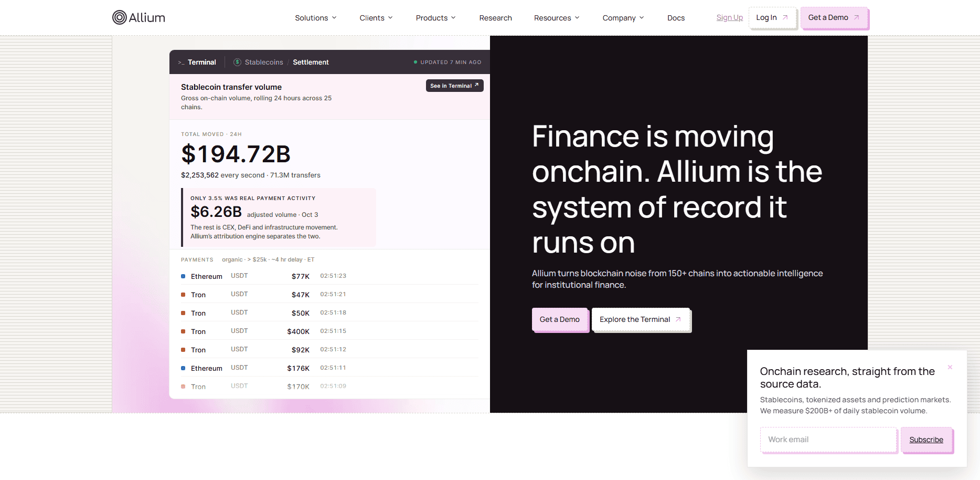The image size is (980, 480).
Task: Expand the Clients dropdown
Action: click(x=376, y=18)
